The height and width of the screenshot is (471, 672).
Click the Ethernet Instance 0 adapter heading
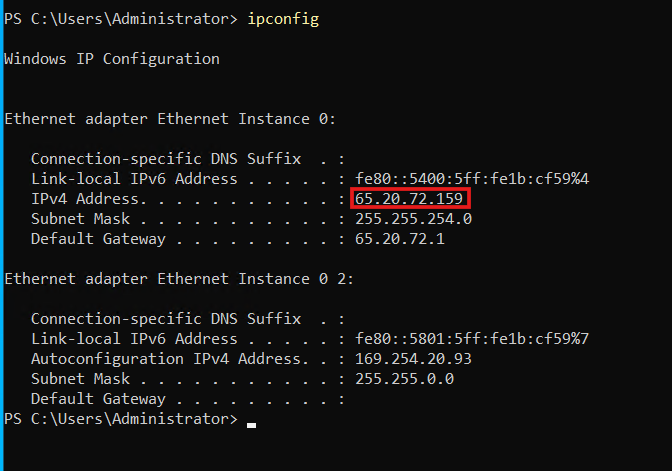coord(170,119)
